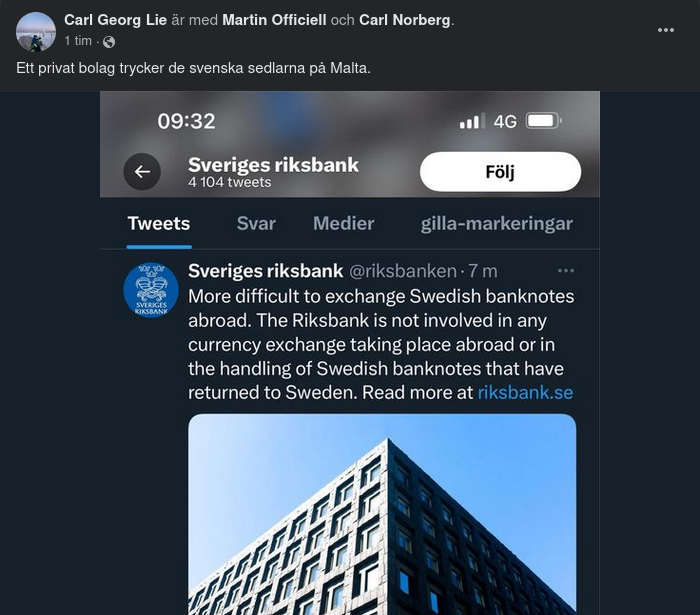This screenshot has height=615, width=700.
Task: Click the battery status icon
Action: tap(543, 121)
